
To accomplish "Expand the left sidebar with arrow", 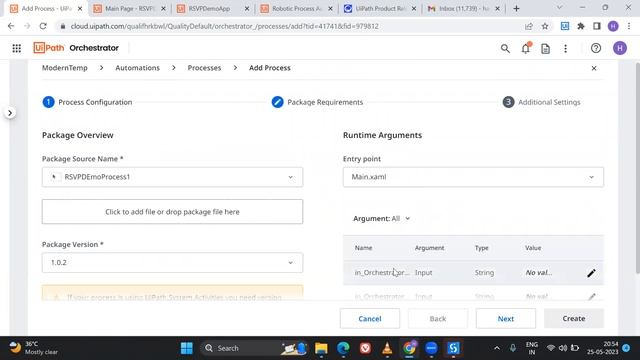I will point(10,113).
